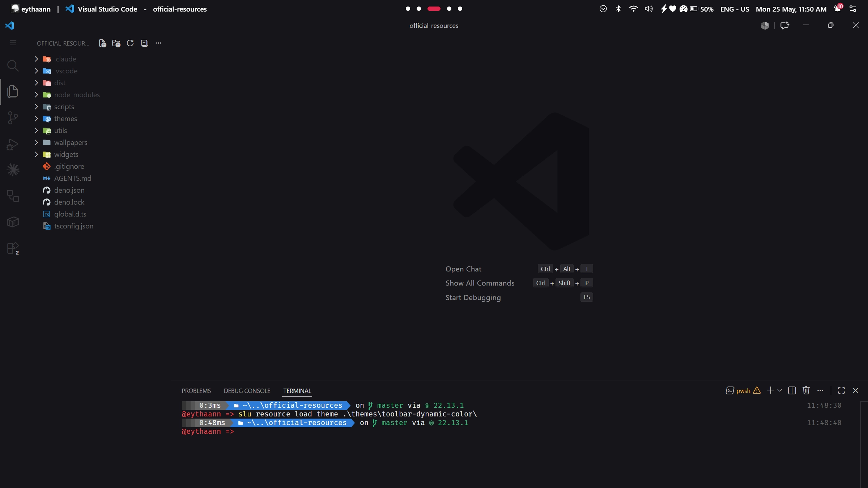Click the hamburger menu in activity bar
This screenshot has height=488, width=868.
pyautogui.click(x=13, y=43)
